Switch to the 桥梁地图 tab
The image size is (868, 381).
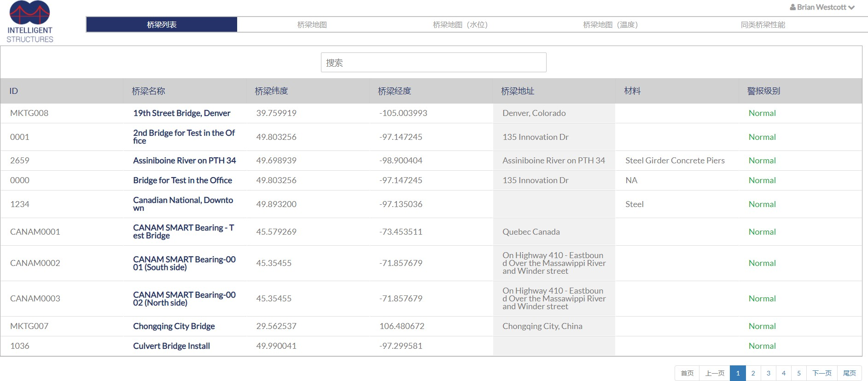(x=312, y=25)
